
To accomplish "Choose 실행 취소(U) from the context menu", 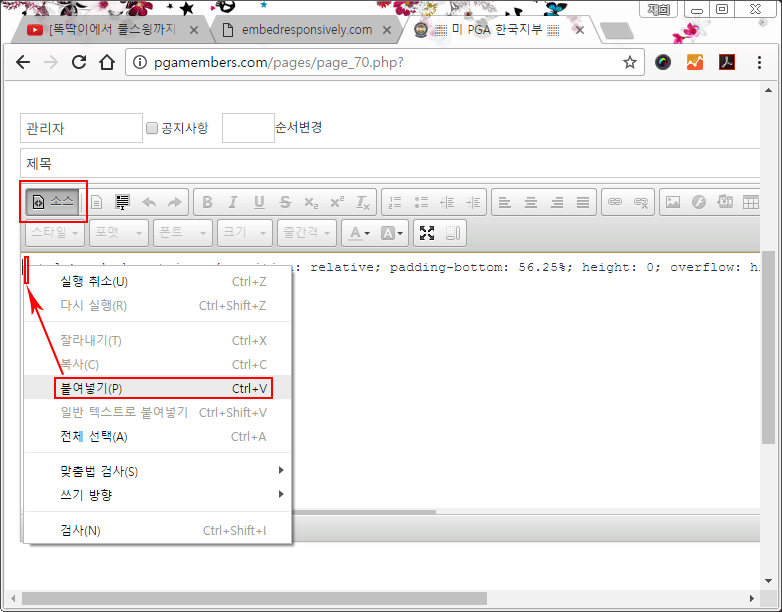I will pyautogui.click(x=158, y=282).
